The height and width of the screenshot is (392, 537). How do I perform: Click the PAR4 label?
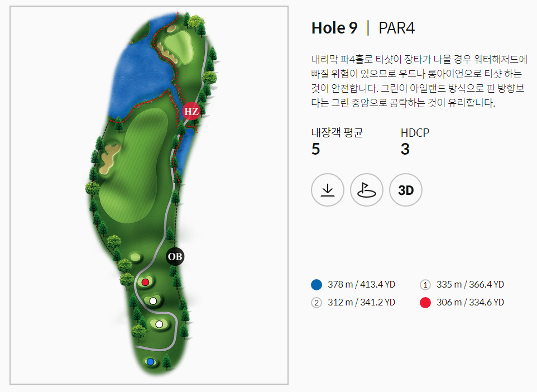point(396,27)
